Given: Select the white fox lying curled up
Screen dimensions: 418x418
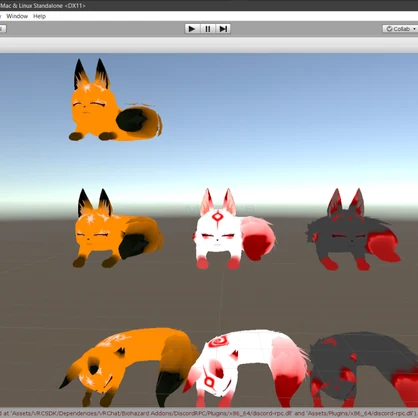Looking at the screenshot, I should point(247,367).
